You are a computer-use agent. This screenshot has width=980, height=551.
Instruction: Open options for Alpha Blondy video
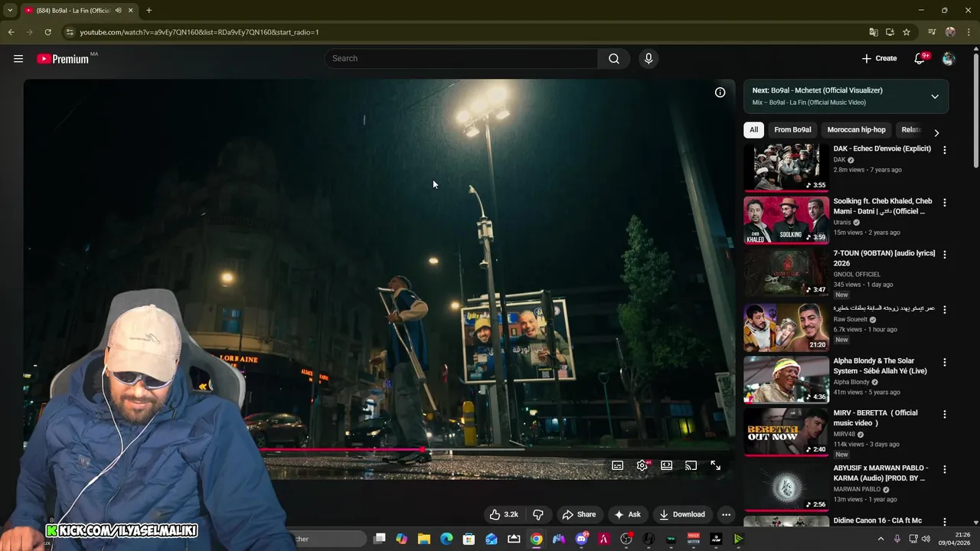pos(944,362)
